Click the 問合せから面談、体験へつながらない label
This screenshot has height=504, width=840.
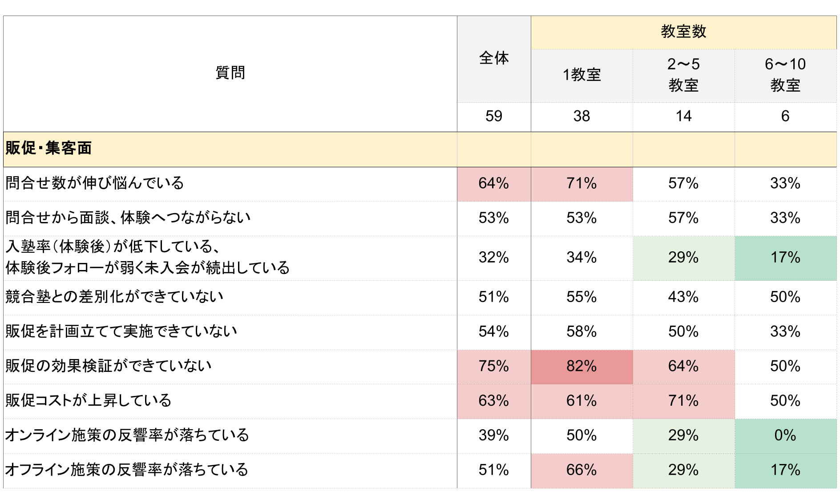click(x=128, y=218)
